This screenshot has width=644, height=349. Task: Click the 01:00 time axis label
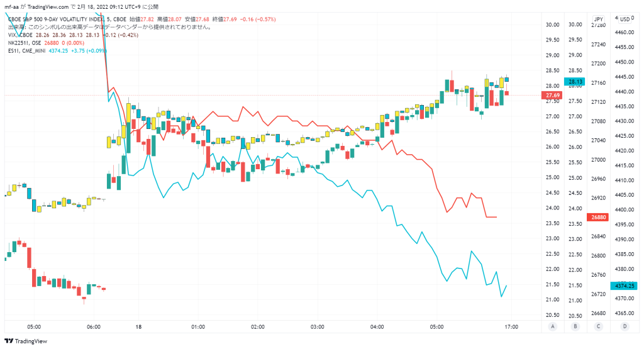[198, 327]
